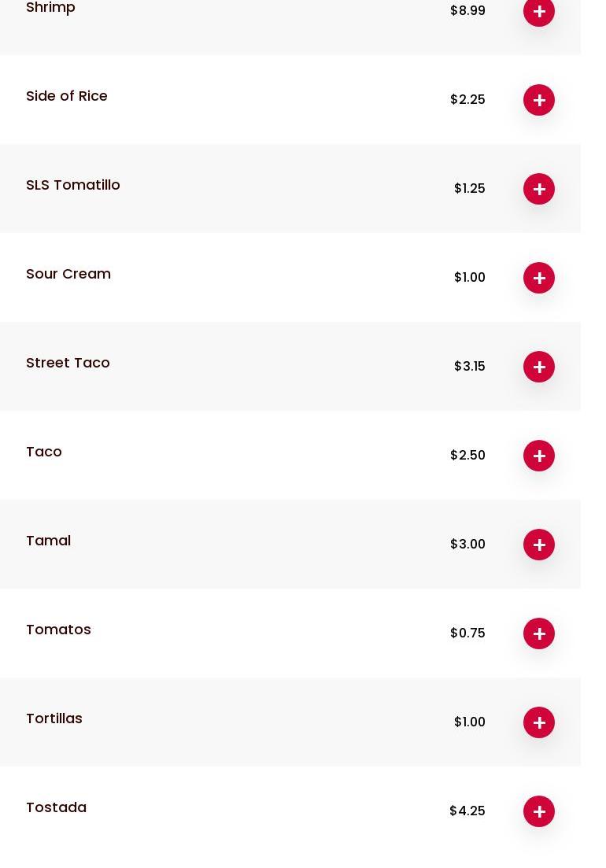Screen dimensions: 606x868
Task: Click the $2.50 Taco price
Action: [x=467, y=456]
